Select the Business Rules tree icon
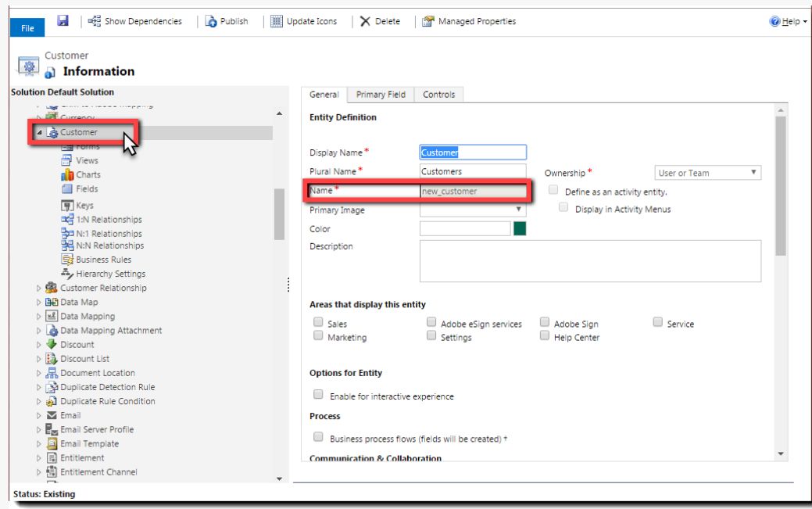The image size is (812, 509). coord(66,259)
